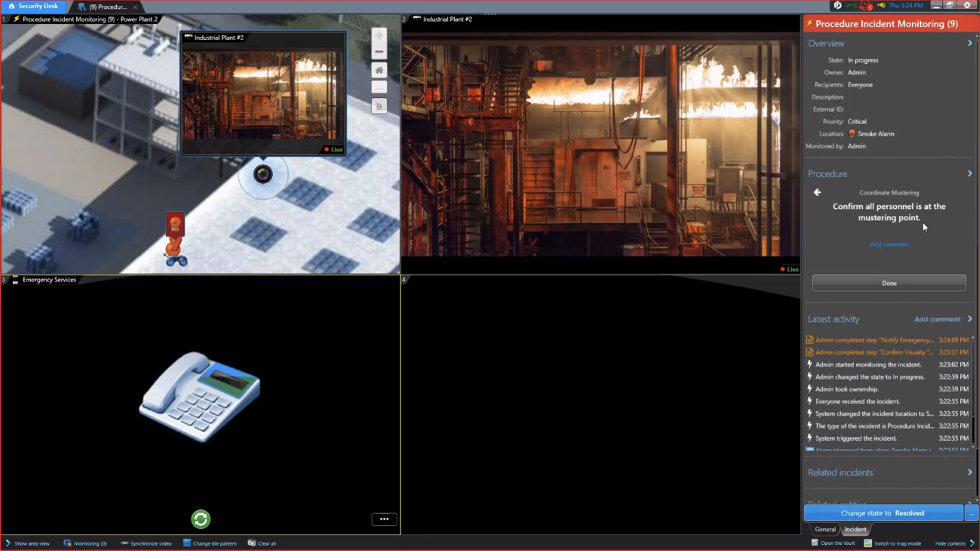
Task: Click the camera marker on the map
Action: (263, 174)
